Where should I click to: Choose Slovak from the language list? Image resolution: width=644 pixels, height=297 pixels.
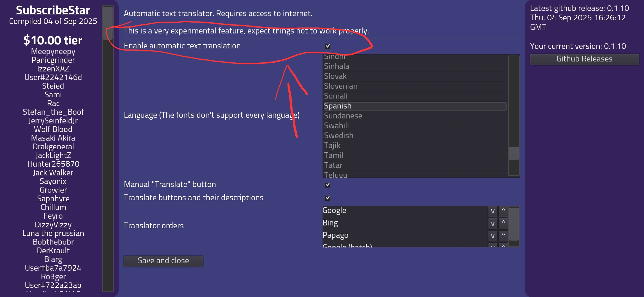coord(415,76)
